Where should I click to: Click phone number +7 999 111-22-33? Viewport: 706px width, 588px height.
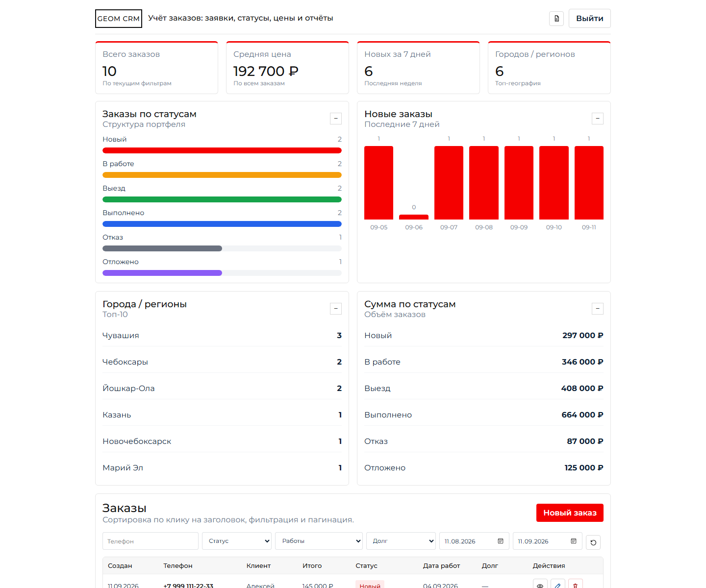click(x=188, y=586)
